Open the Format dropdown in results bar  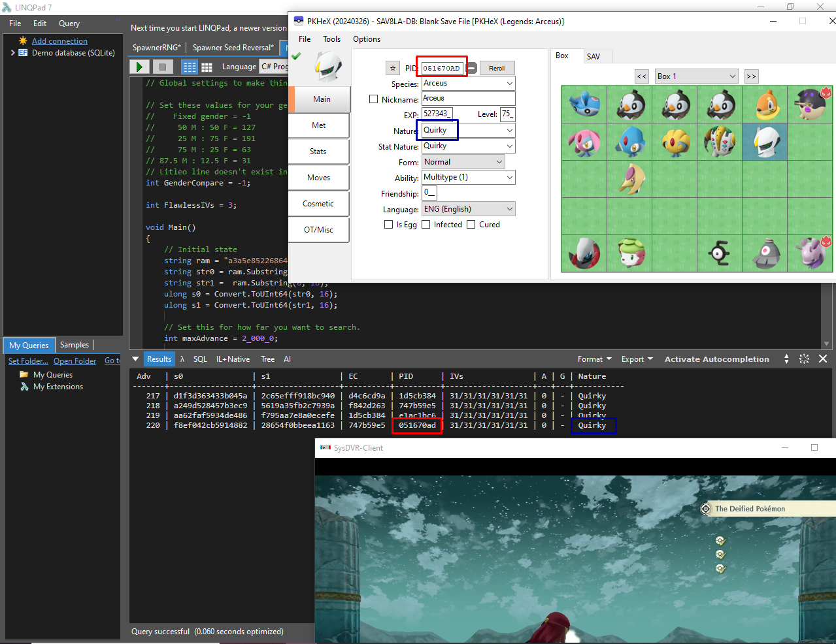(x=594, y=359)
